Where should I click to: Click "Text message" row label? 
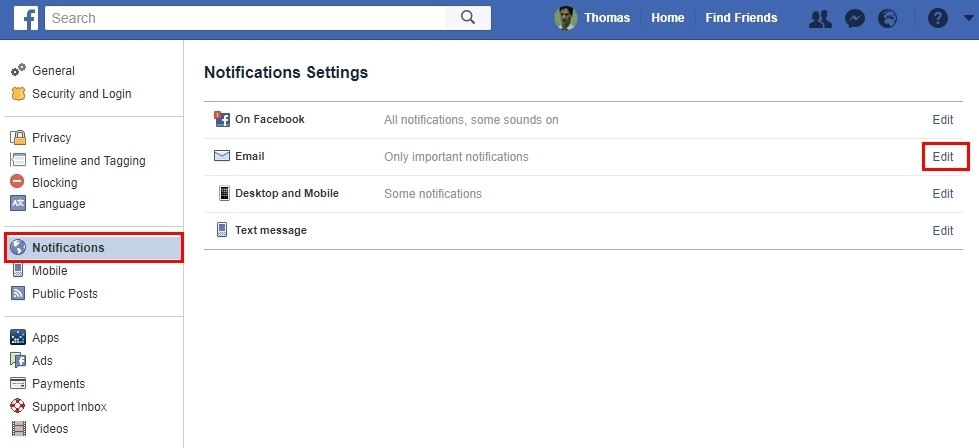271,230
